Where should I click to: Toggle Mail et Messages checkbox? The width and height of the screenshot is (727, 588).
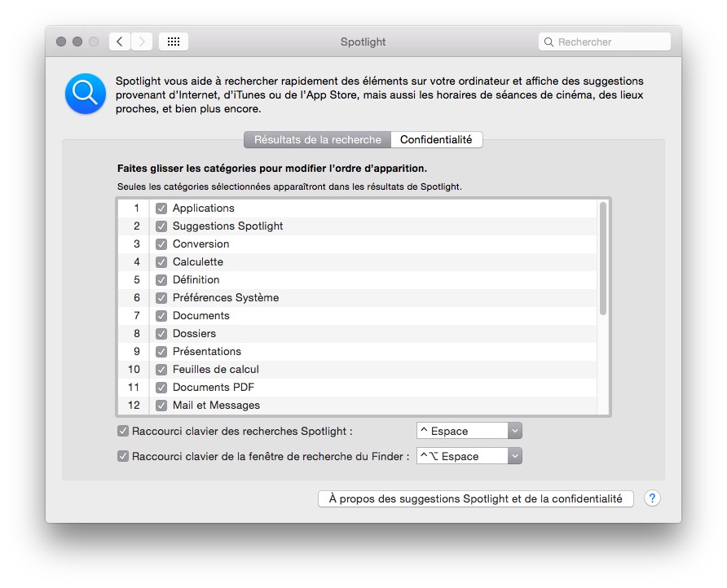pos(161,406)
